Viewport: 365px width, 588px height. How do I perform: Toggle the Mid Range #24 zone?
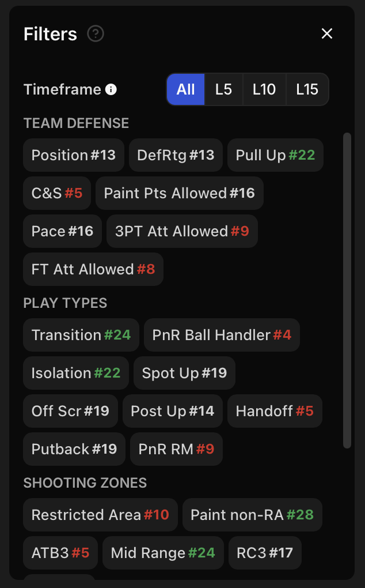[163, 553]
